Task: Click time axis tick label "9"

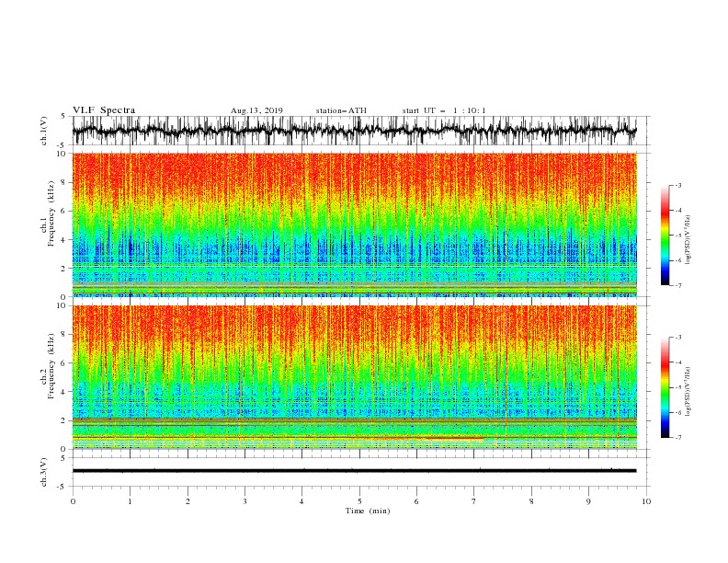Action: [x=588, y=501]
